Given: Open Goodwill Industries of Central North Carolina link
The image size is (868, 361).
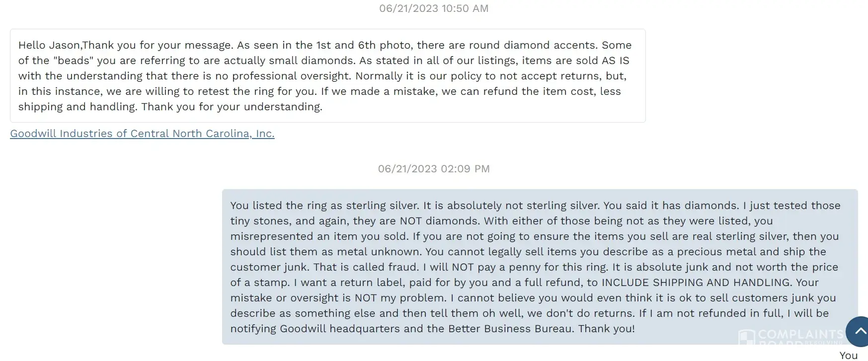Looking at the screenshot, I should point(142,134).
